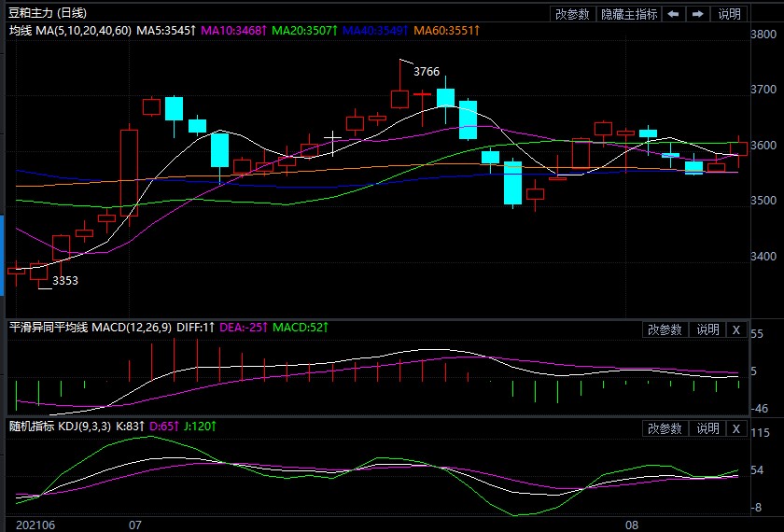
Task: Open 改参数 for the MACD panel
Action: (665, 329)
